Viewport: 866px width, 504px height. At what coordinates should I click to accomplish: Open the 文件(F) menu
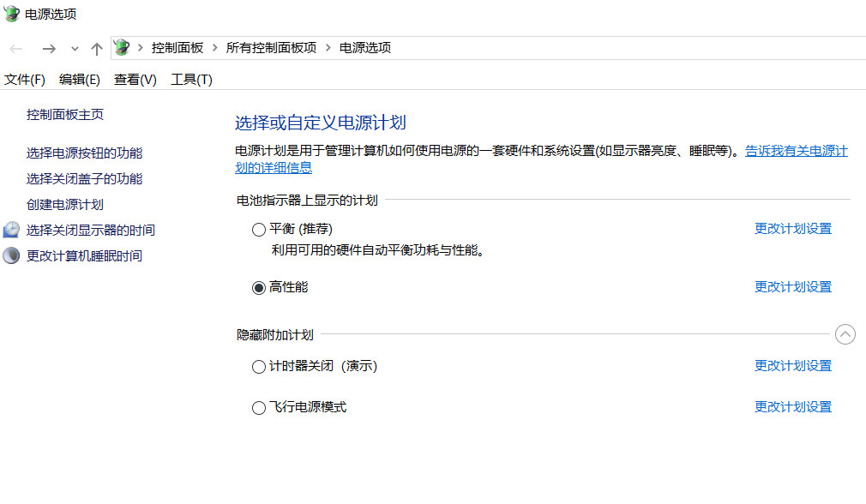pyautogui.click(x=25, y=80)
